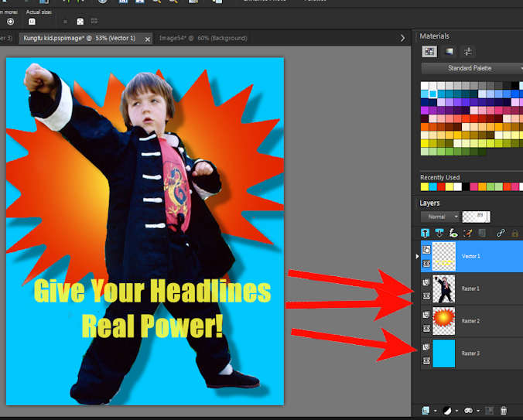Image resolution: width=523 pixels, height=420 pixels.
Task: Toggle visibility of Raster 1 layer
Action: 426,296
